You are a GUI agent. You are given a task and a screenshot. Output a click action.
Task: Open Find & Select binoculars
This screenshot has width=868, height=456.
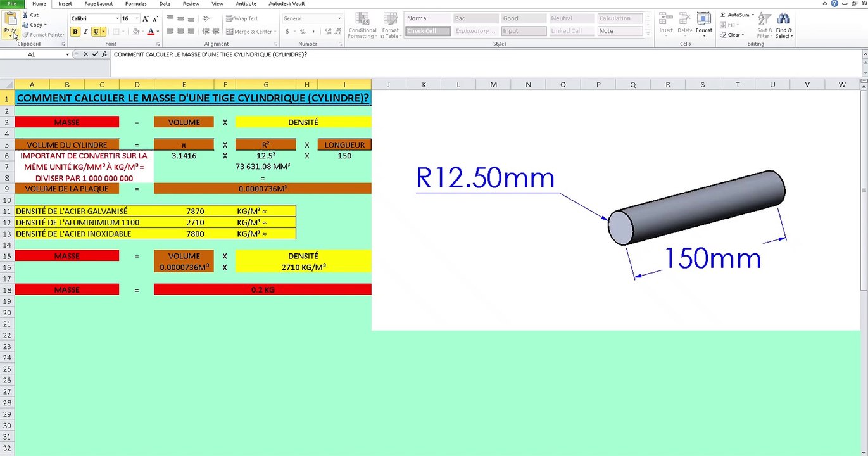coord(784,25)
